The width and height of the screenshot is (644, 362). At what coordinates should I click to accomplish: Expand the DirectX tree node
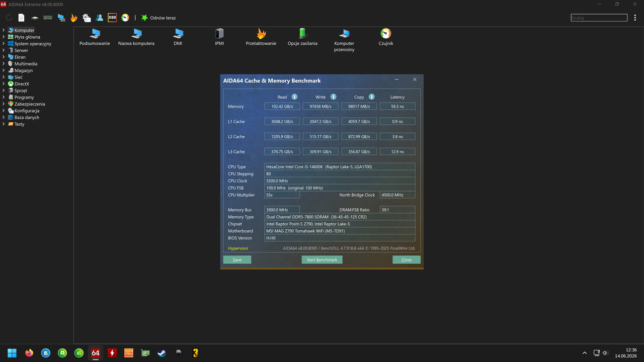click(4, 84)
